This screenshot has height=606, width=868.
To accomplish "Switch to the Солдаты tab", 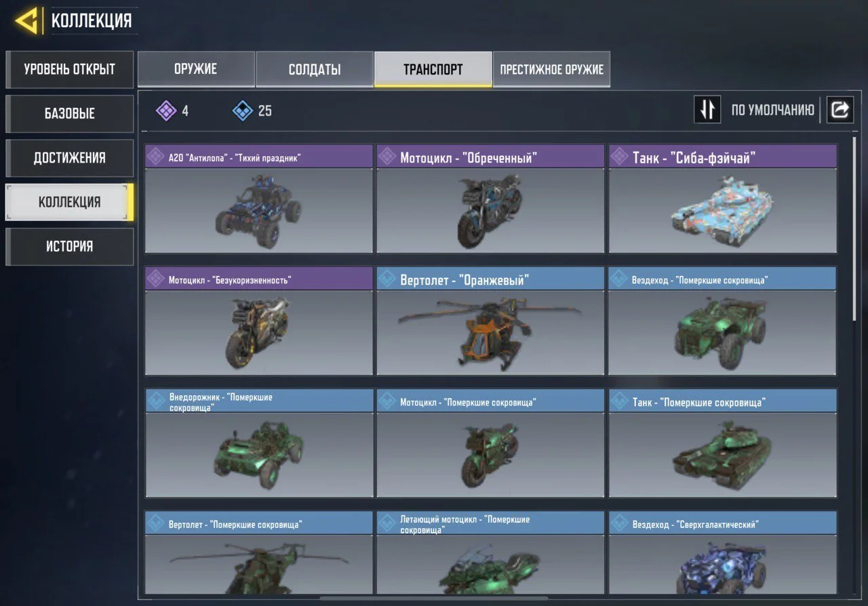I will tap(315, 69).
